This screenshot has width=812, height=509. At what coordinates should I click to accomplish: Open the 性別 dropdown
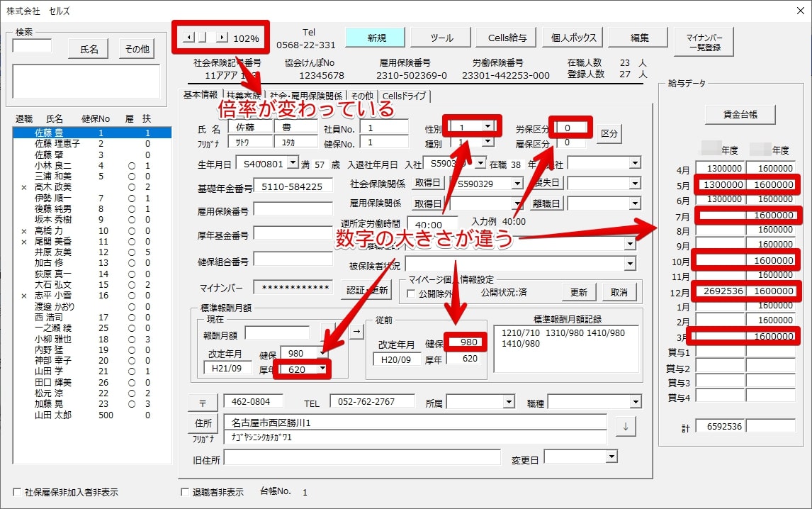[487, 126]
